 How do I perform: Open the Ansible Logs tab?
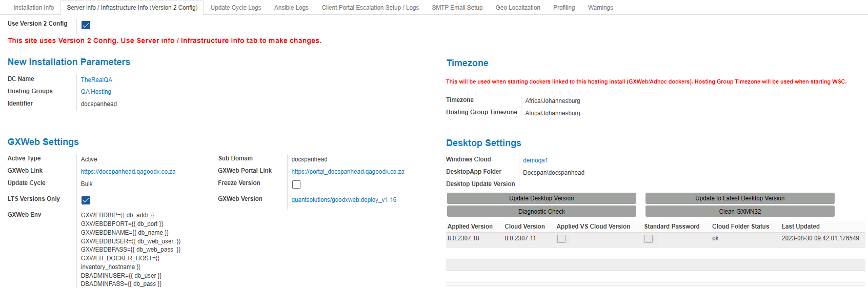(x=291, y=8)
